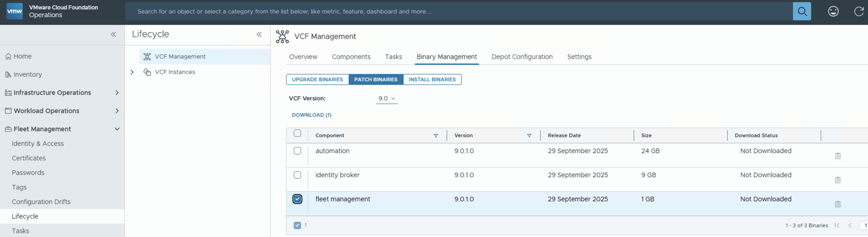The width and height of the screenshot is (868, 237).
Task: Select the identity broker checkbox
Action: click(x=297, y=175)
